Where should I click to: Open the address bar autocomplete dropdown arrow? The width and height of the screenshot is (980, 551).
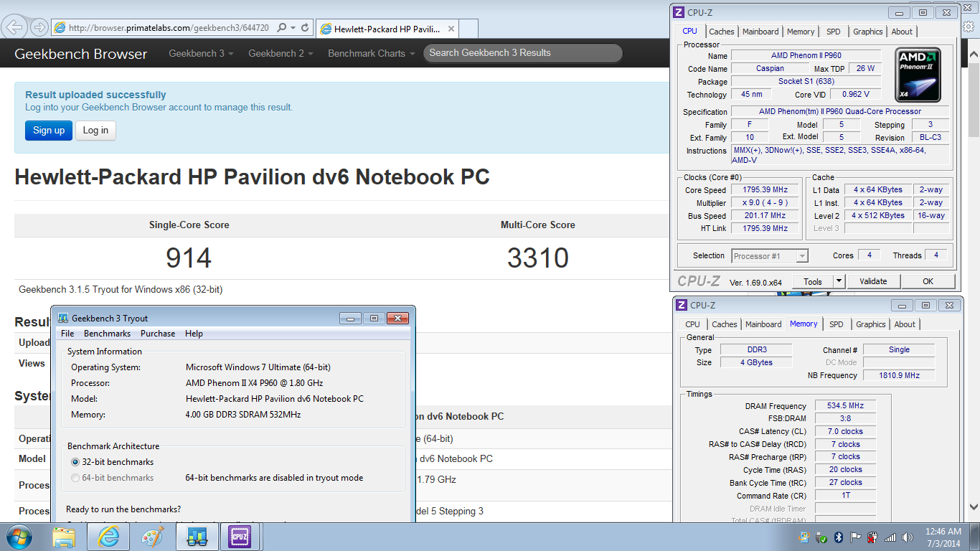click(x=293, y=28)
